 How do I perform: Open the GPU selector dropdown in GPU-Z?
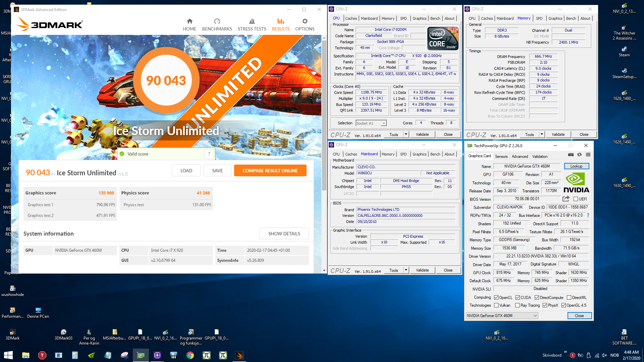click(502, 316)
